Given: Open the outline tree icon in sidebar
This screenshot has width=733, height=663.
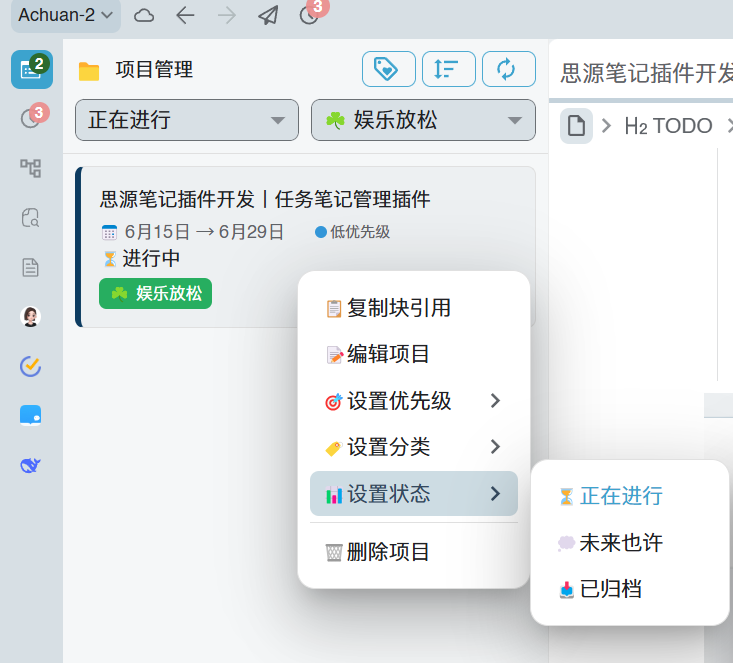Looking at the screenshot, I should (x=30, y=168).
